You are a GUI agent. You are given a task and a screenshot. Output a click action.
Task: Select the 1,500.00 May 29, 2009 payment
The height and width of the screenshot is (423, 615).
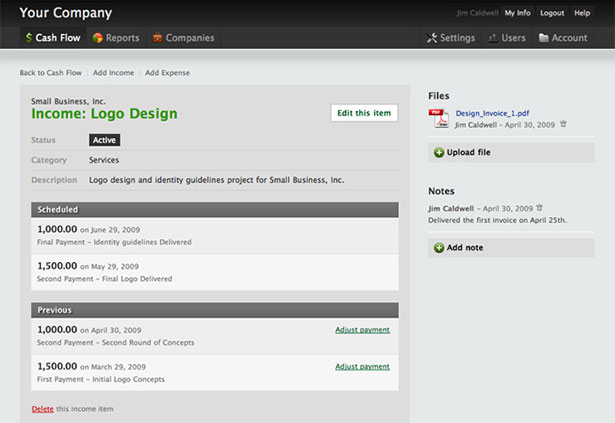215,273
